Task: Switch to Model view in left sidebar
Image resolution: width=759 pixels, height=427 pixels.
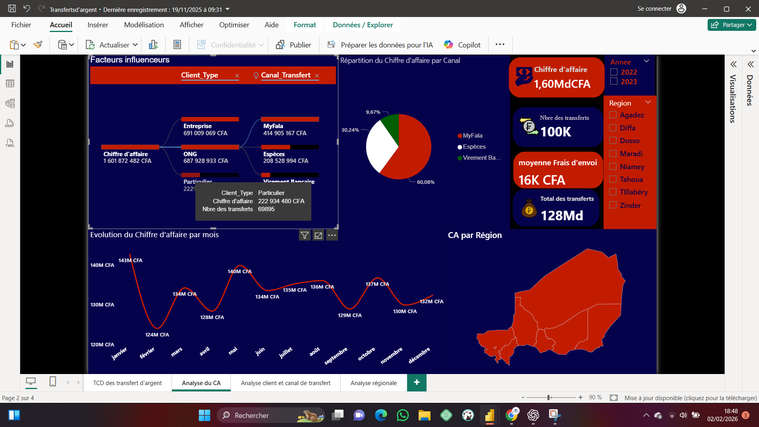Action: 10,104
